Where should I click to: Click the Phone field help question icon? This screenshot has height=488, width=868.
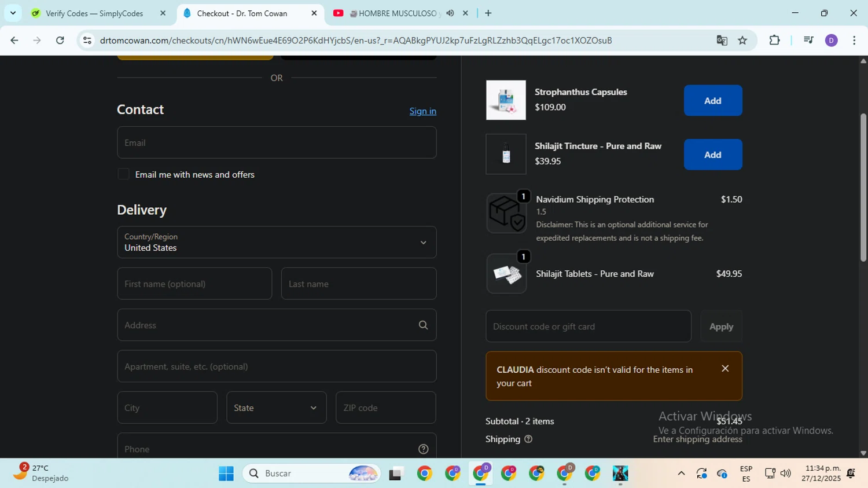tap(423, 449)
